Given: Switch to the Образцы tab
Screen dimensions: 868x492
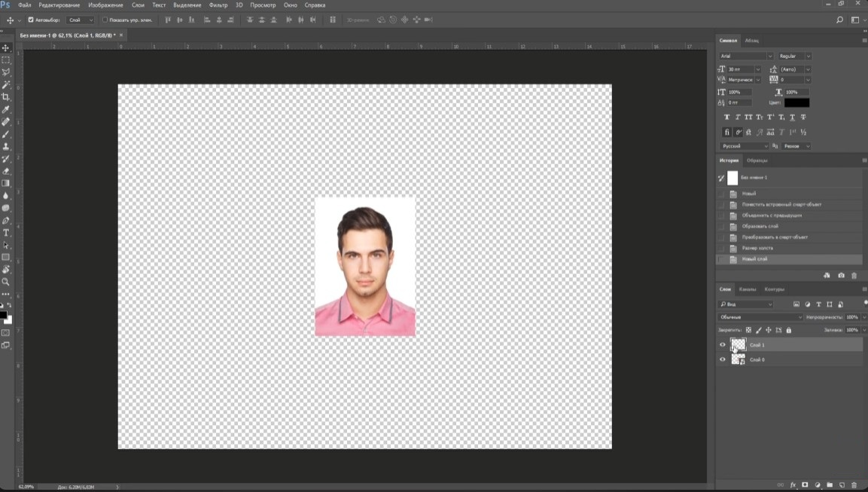Looking at the screenshot, I should point(757,160).
